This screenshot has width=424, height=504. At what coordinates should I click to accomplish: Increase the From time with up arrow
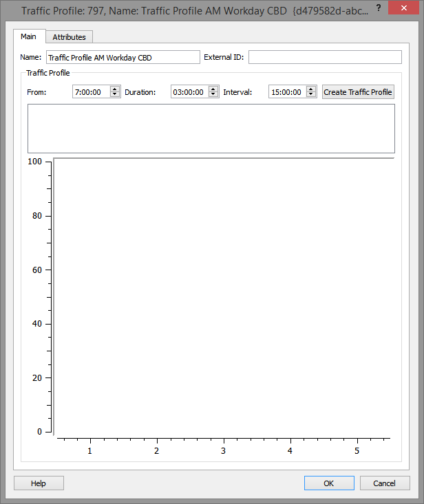(115, 89)
